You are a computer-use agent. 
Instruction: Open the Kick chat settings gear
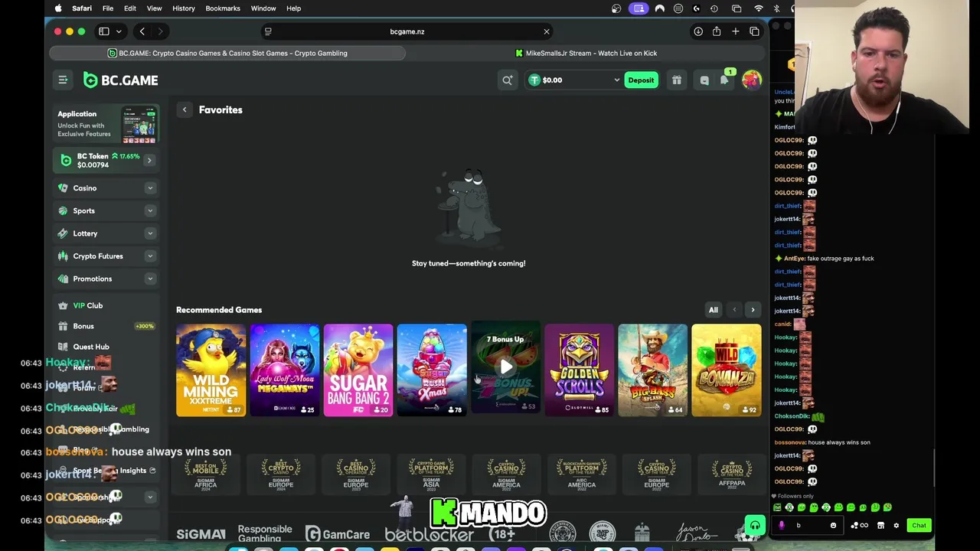[896, 525]
